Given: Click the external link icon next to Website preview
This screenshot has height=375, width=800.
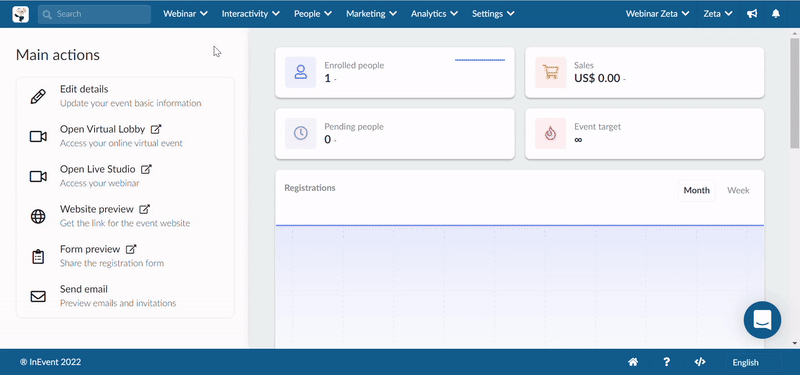Looking at the screenshot, I should [x=145, y=209].
